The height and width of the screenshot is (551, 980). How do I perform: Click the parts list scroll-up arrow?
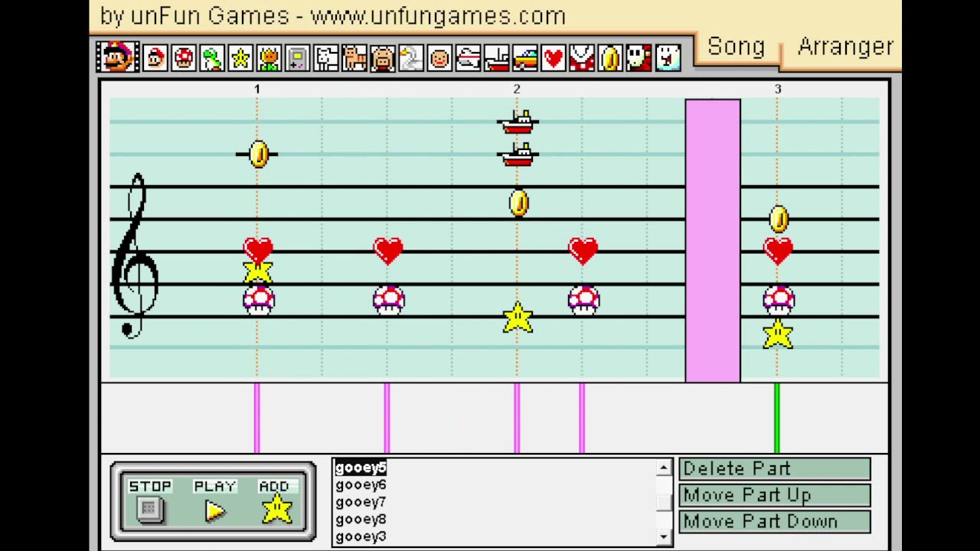[664, 468]
